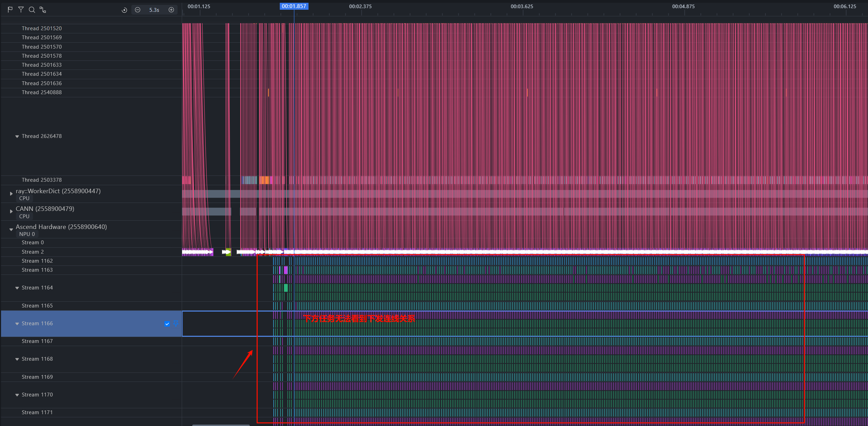Click the 5.3s zoom duration value
This screenshot has width=868, height=426.
pos(154,10)
